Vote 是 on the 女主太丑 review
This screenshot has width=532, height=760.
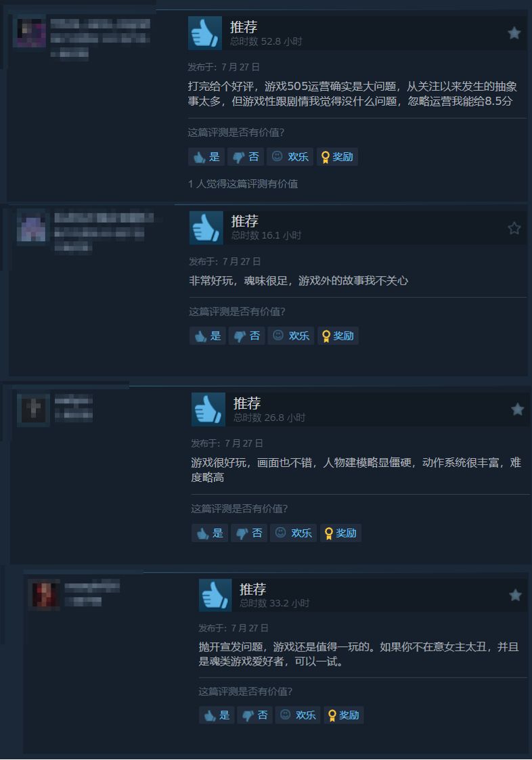pos(217,715)
